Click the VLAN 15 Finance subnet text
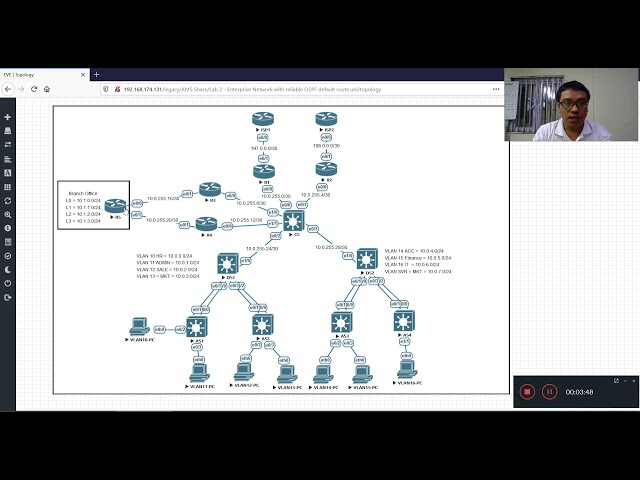 (x=418, y=258)
